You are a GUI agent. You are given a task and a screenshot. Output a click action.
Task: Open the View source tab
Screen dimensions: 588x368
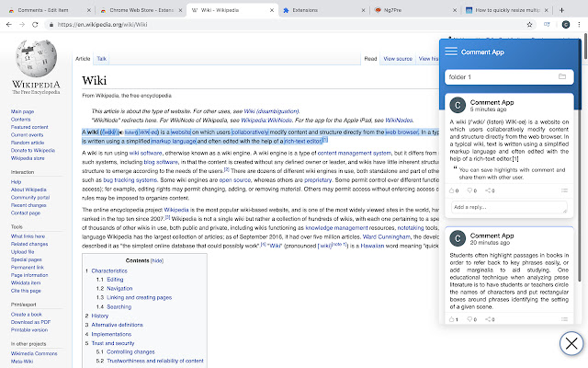coord(397,58)
